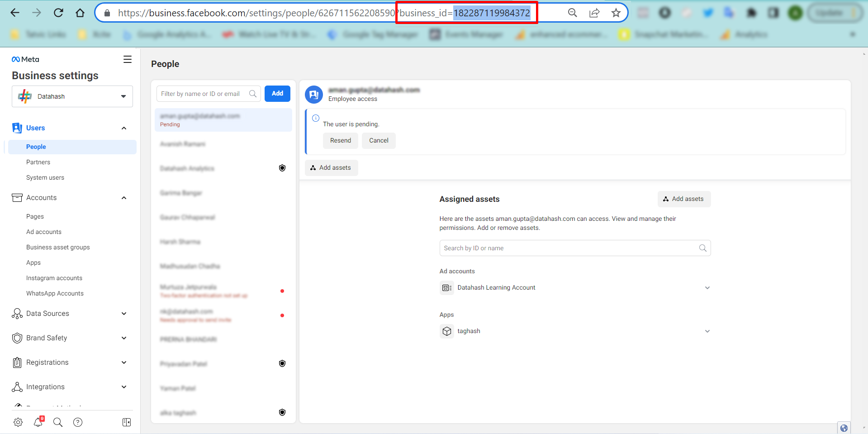This screenshot has width=868, height=434.
Task: Click the sidebar search magnifier icon
Action: [x=58, y=422]
